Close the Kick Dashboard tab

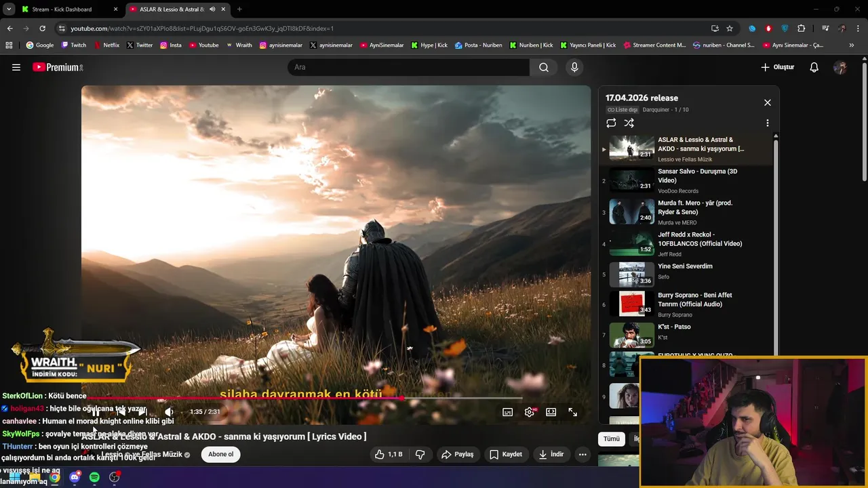[115, 9]
